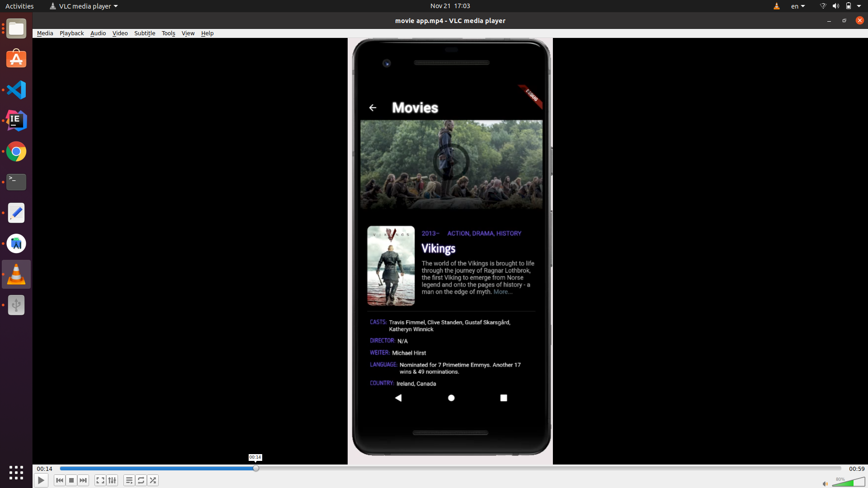
Task: Toggle fullscreen video mode
Action: pos(100,480)
